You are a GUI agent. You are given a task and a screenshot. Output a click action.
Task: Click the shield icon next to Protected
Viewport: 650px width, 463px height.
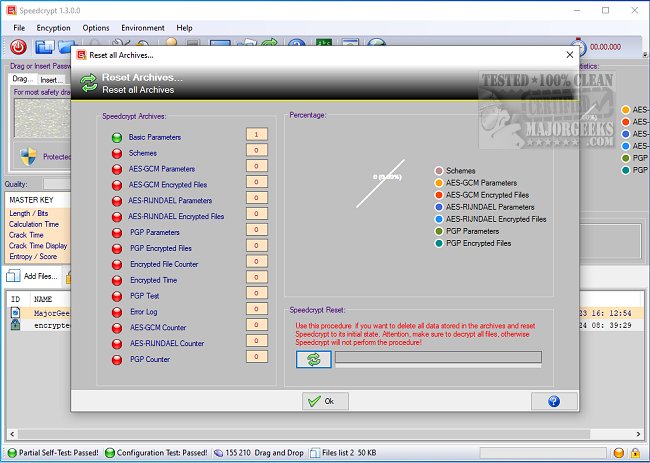coord(28,157)
